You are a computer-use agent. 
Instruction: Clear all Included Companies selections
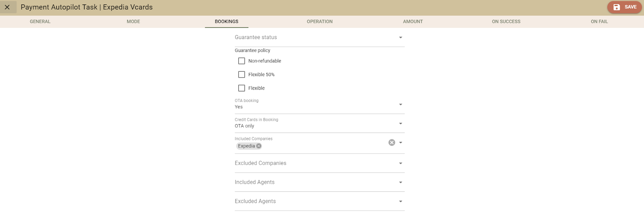tap(392, 143)
